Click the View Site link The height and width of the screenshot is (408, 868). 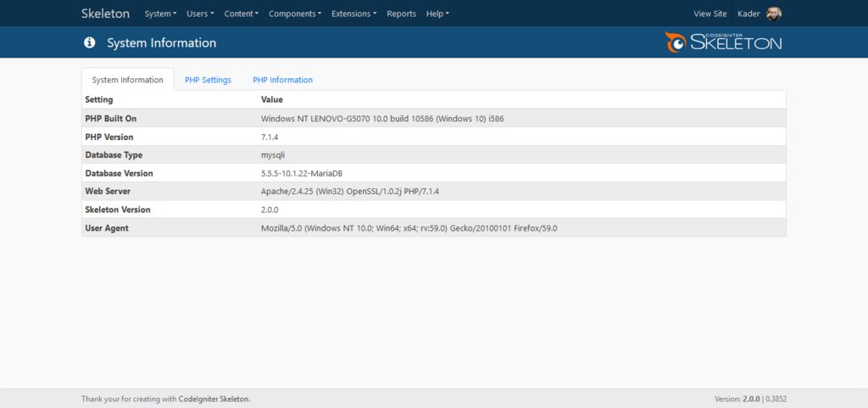pyautogui.click(x=710, y=14)
